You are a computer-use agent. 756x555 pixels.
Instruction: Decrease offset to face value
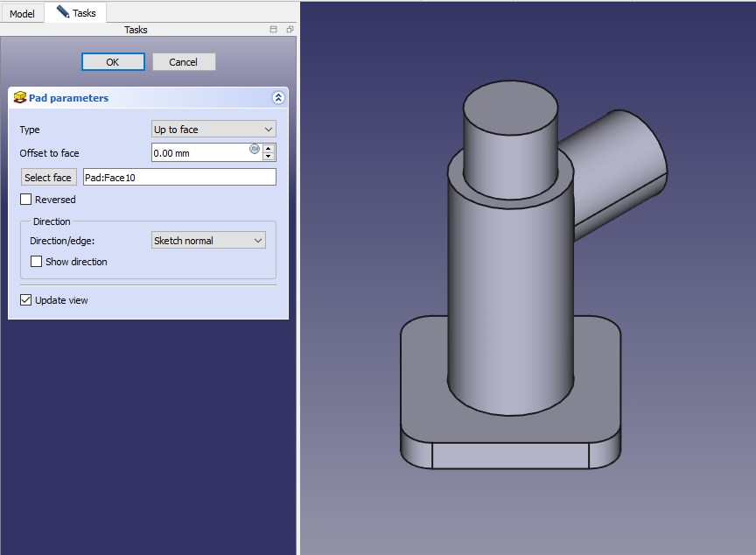tap(269, 157)
